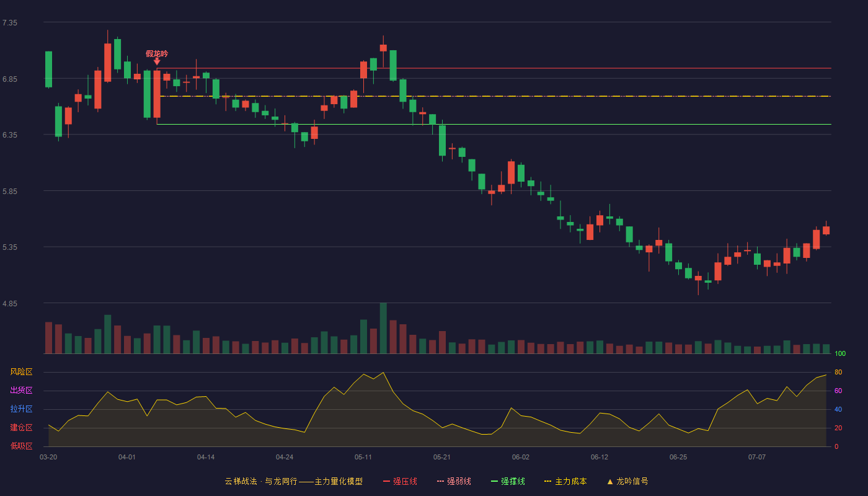Click the 出货区 zone label

21,391
